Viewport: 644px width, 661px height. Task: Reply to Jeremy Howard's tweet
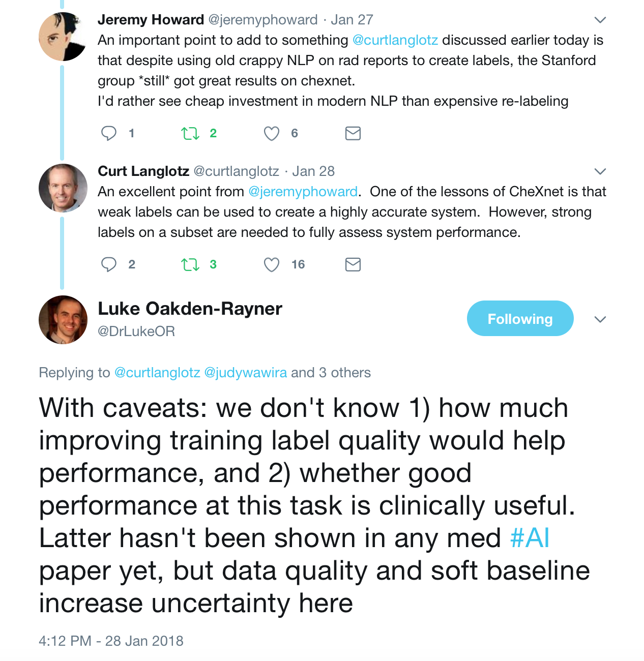[x=109, y=133]
